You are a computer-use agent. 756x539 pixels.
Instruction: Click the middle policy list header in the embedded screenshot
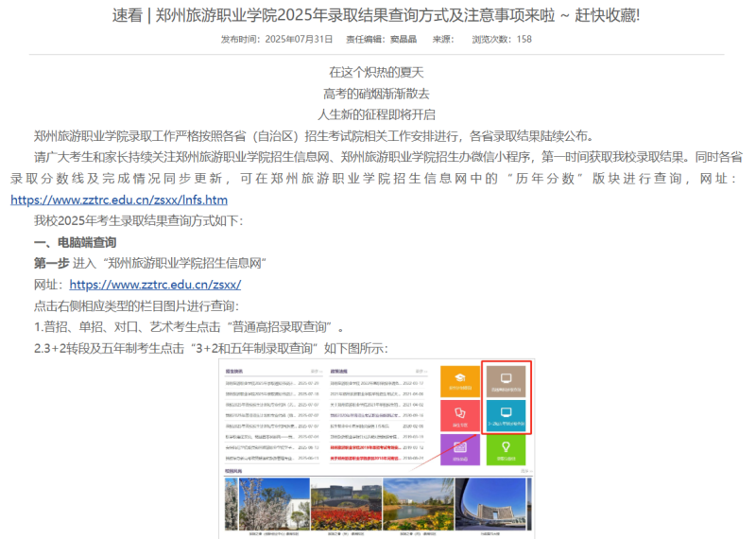click(x=338, y=371)
